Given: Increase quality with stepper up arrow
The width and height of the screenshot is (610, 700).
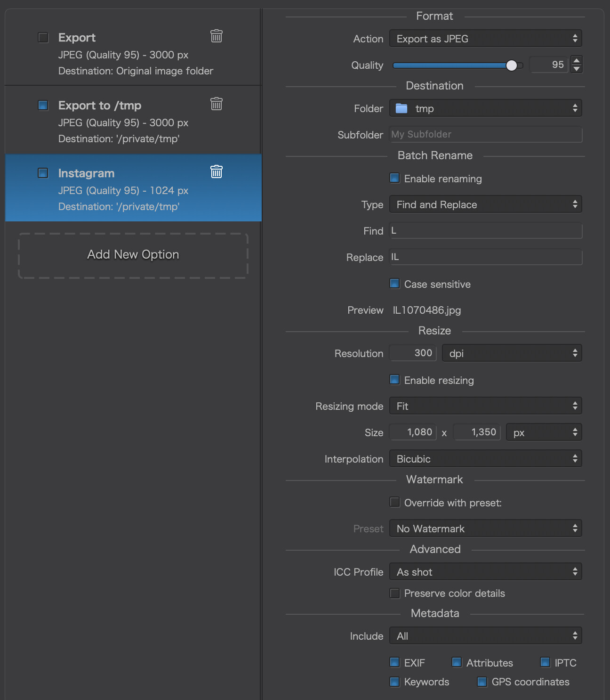Looking at the screenshot, I should point(576,60).
